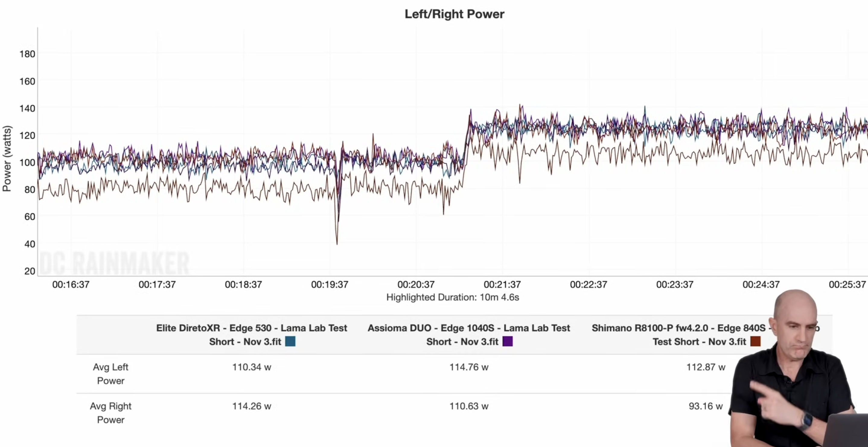The width and height of the screenshot is (868, 447).
Task: Click the red-brown Shimano R8100-P color swatch
Action: 755,342
